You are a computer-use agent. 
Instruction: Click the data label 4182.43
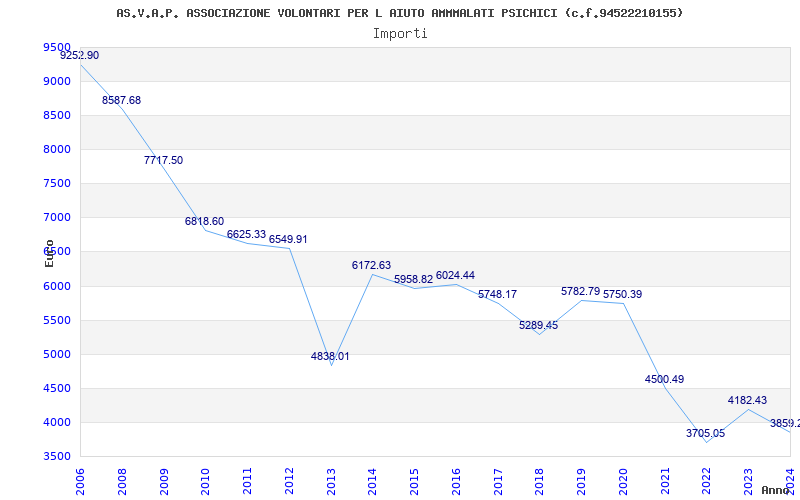click(747, 400)
